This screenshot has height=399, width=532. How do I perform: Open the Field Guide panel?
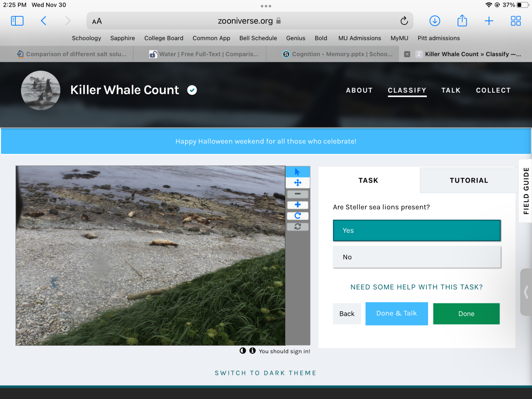point(526,191)
